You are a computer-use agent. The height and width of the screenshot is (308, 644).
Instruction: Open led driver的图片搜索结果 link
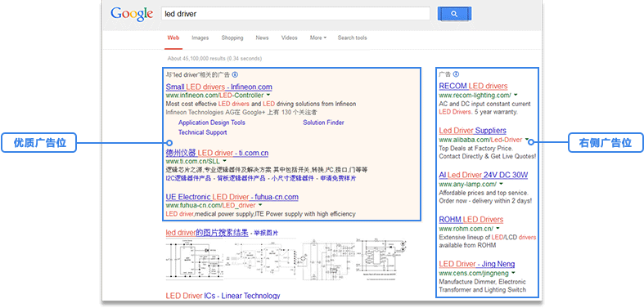207,233
